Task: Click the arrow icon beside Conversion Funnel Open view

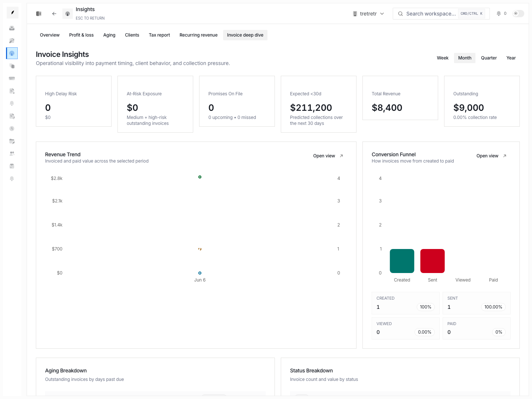Action: pyautogui.click(x=505, y=156)
